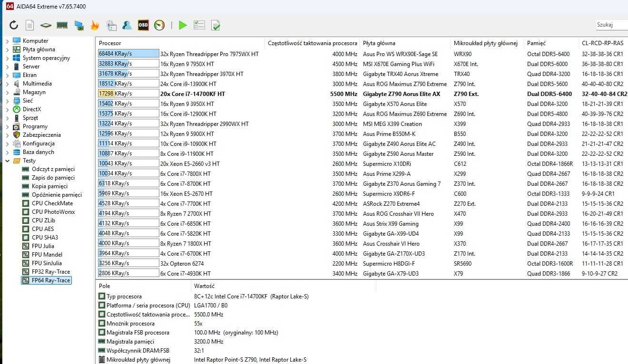Select FPU Mandel benchmark
The height and width of the screenshot is (364, 628).
coord(47,255)
